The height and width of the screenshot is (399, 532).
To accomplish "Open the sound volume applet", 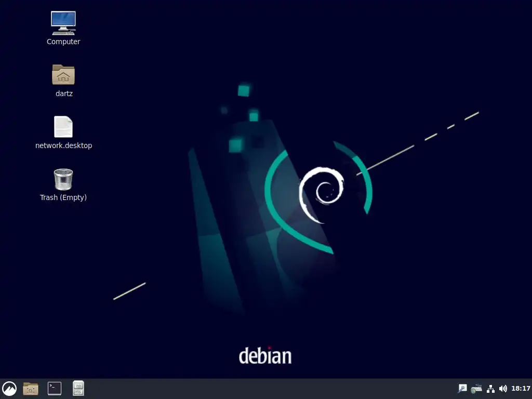I will (x=503, y=389).
